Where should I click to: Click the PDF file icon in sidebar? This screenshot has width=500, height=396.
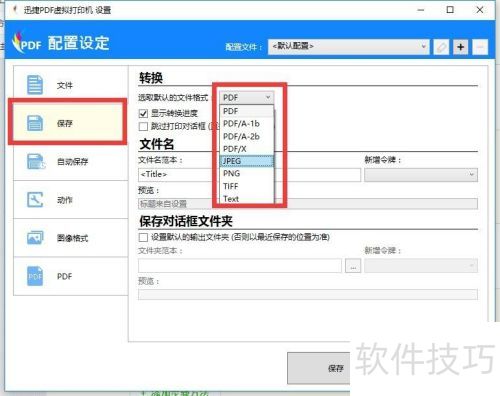[35, 276]
